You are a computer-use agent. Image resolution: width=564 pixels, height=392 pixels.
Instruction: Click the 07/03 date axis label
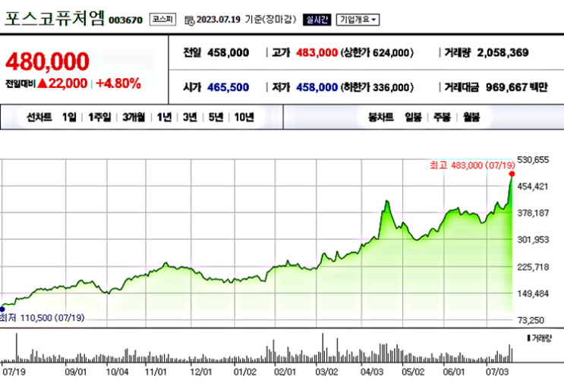[x=497, y=372]
